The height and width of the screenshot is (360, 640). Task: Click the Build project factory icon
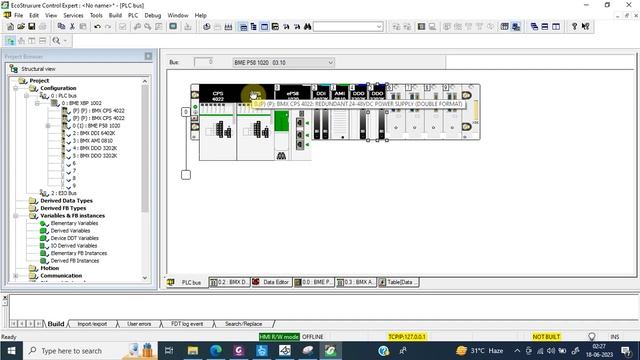(228, 27)
